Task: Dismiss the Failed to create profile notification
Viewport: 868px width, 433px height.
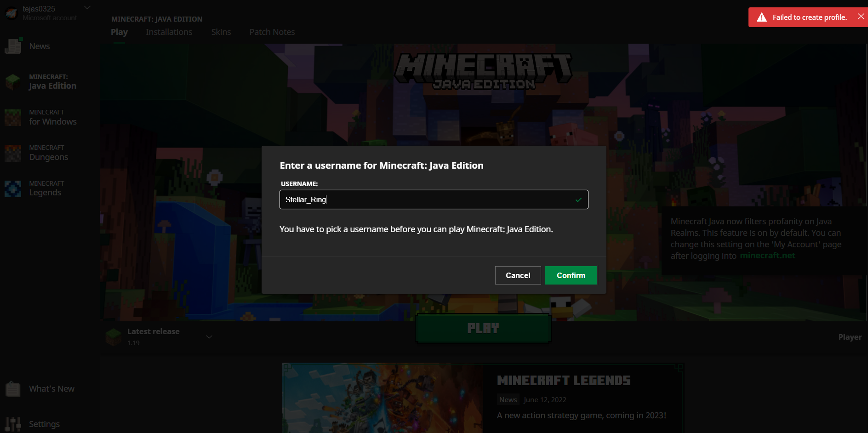Action: (861, 17)
